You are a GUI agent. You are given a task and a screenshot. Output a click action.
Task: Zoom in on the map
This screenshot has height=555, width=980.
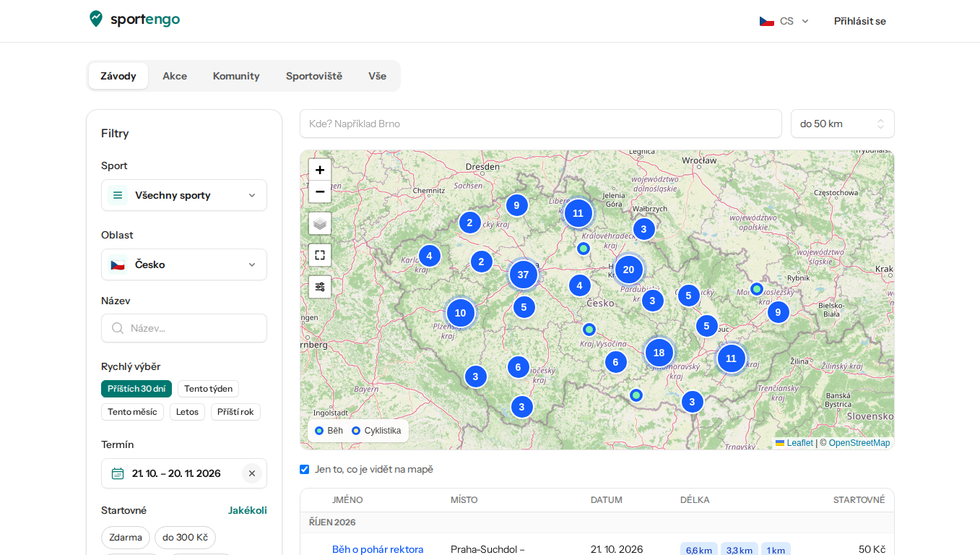tap(320, 170)
